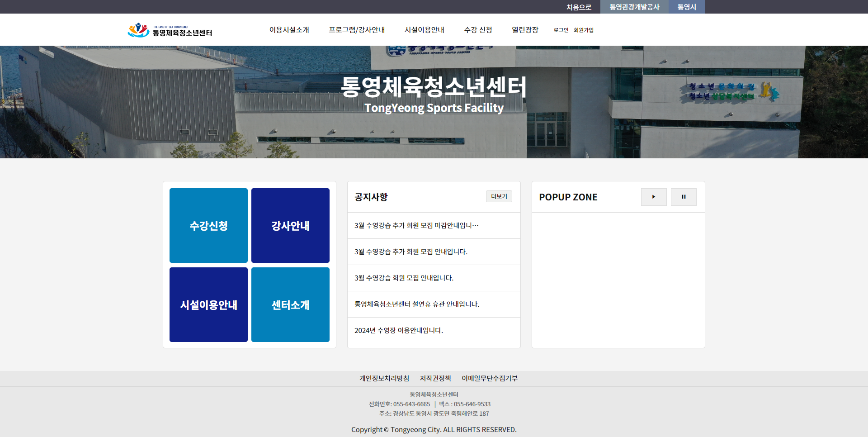Open the 강사안내 tile
The width and height of the screenshot is (868, 437).
[290, 225]
